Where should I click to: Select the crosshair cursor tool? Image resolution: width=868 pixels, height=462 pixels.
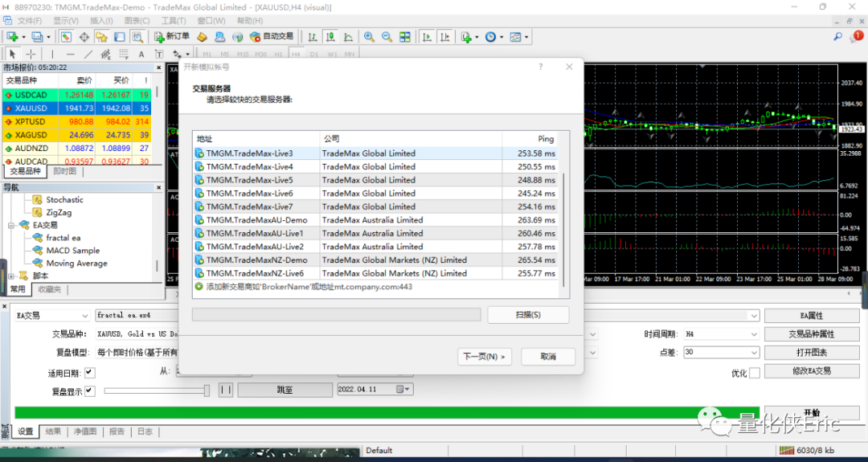[x=31, y=54]
